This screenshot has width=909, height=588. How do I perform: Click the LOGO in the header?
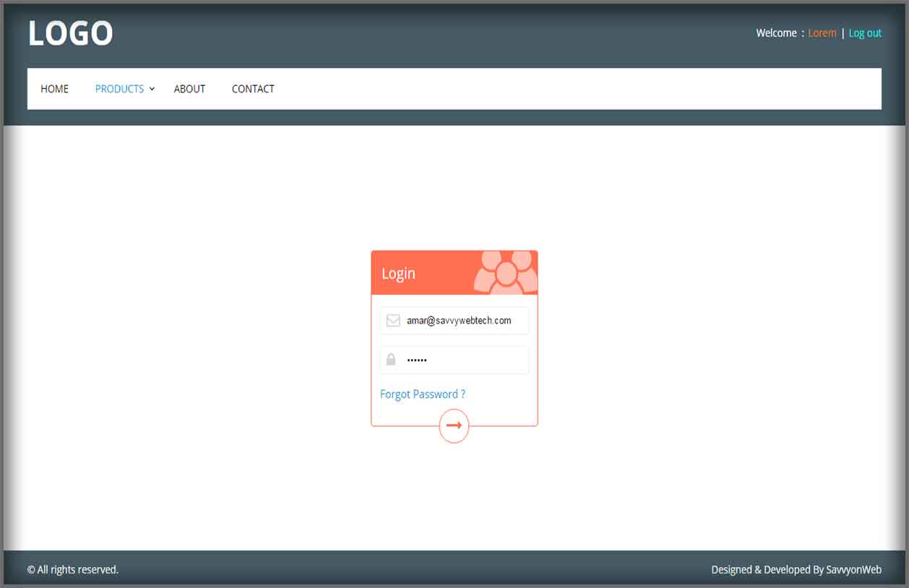coord(70,33)
